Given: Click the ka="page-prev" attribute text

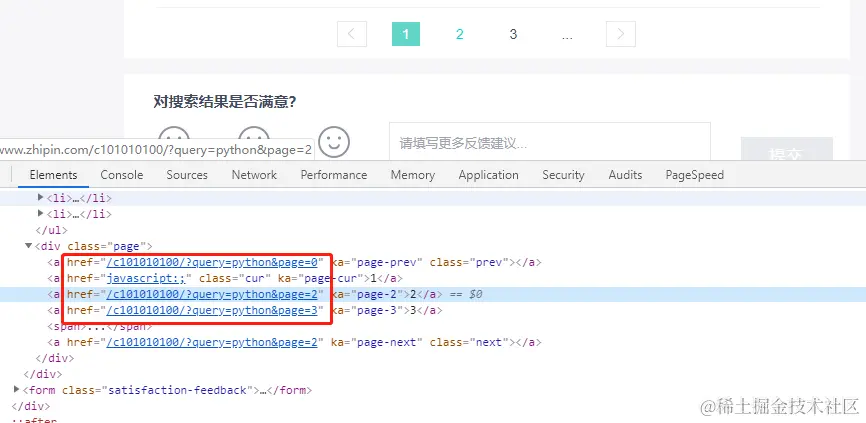Looking at the screenshot, I should click(377, 262).
